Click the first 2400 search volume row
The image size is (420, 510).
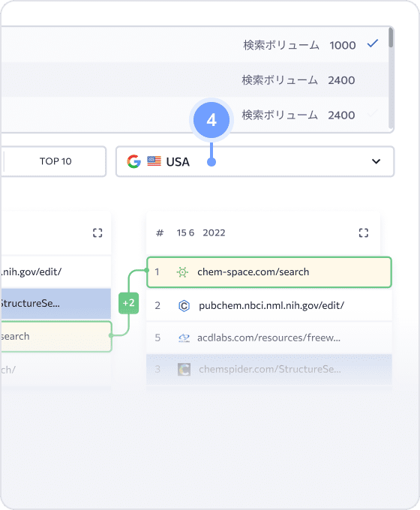(194, 79)
